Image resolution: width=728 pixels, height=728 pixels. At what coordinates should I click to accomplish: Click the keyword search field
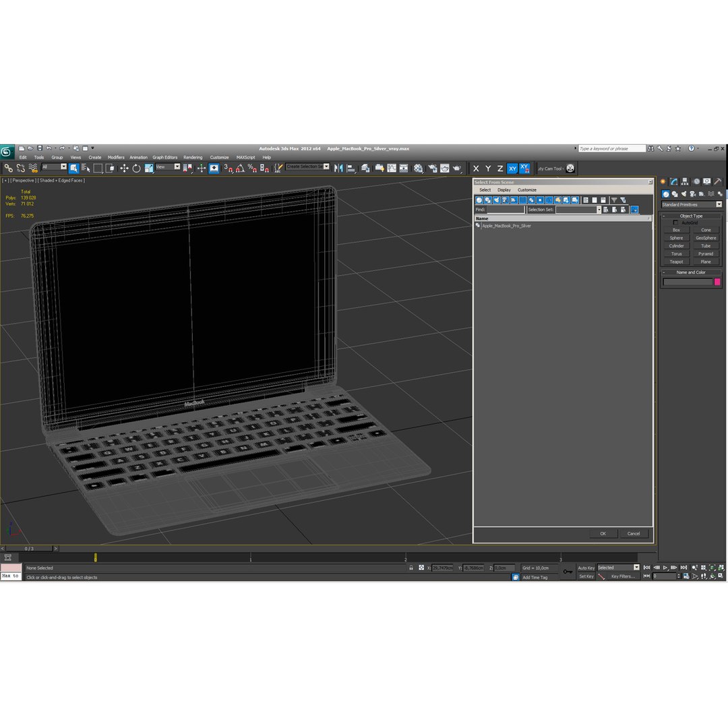tap(612, 148)
